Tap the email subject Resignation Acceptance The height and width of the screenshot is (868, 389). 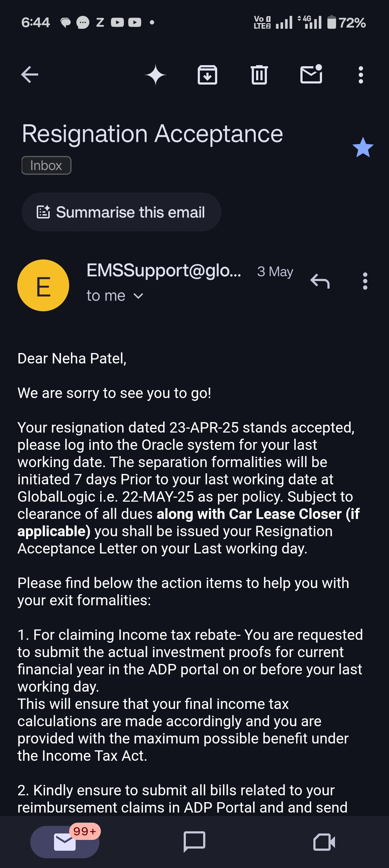click(152, 134)
